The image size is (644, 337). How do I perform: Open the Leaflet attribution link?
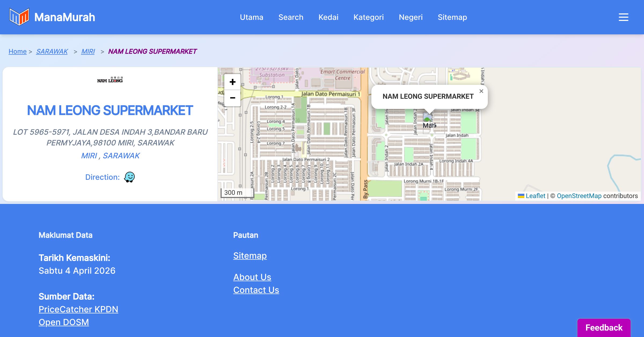[535, 196]
